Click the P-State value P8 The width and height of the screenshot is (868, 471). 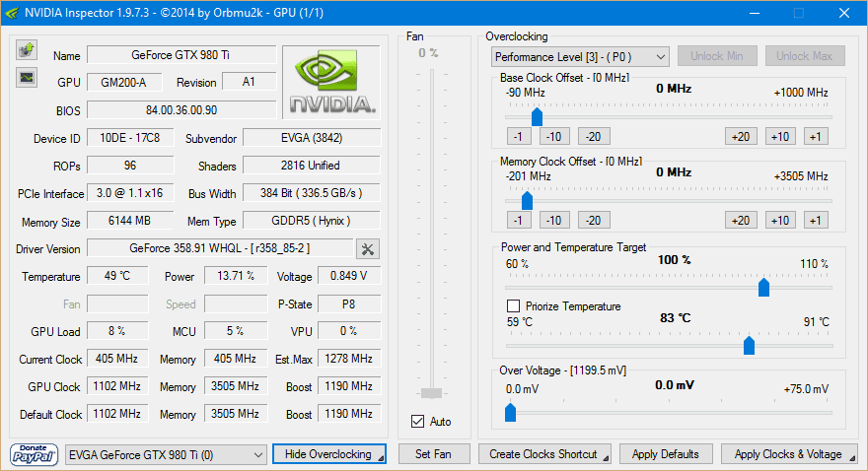point(349,303)
